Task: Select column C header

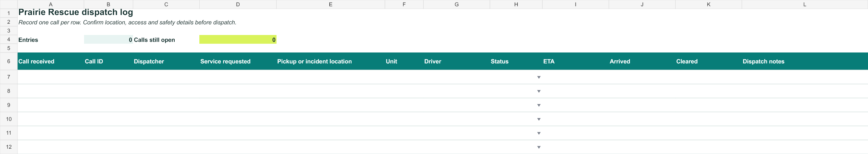Action: (166, 4)
